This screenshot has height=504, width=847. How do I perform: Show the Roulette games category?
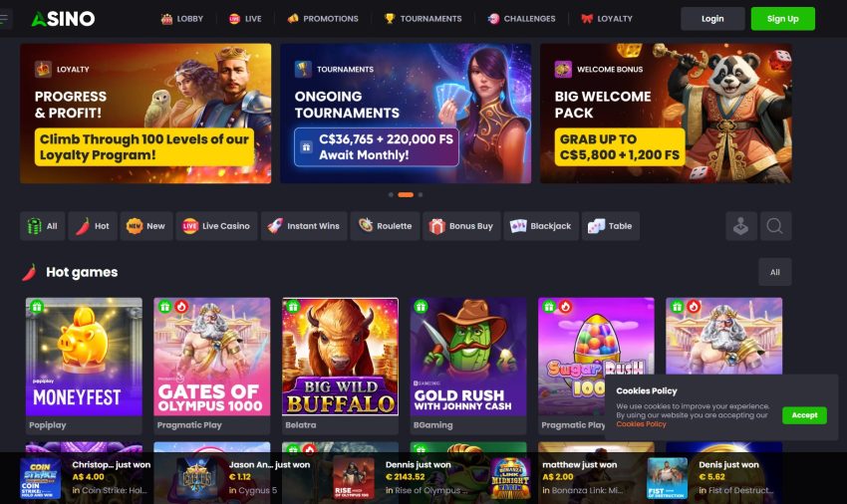click(x=386, y=226)
